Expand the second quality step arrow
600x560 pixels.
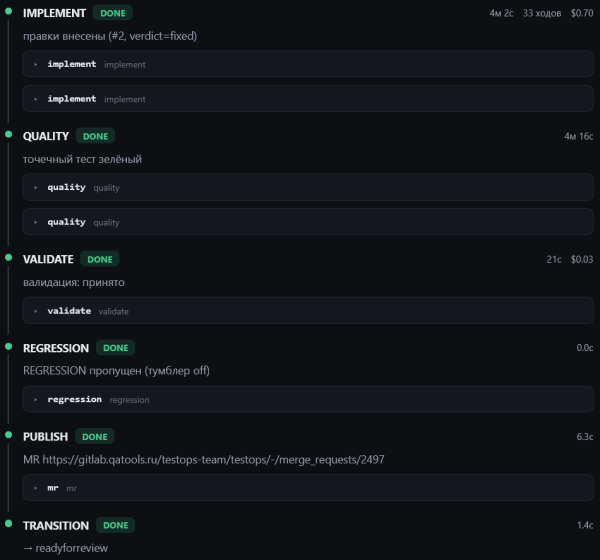[36, 222]
